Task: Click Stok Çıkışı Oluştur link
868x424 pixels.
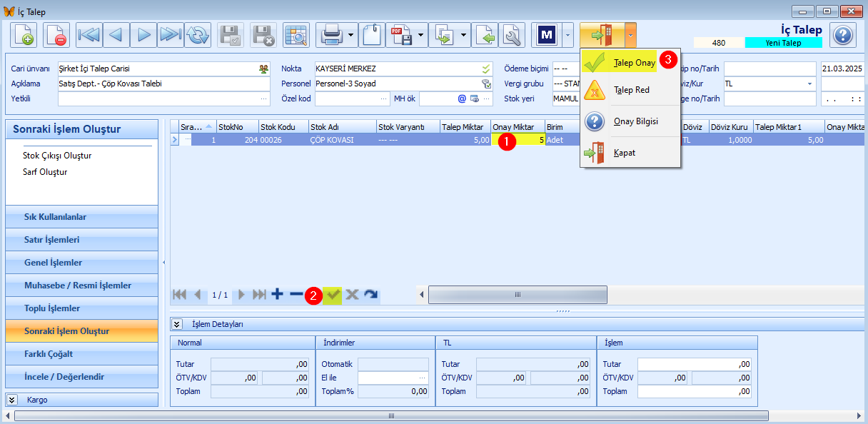Action: (57, 156)
